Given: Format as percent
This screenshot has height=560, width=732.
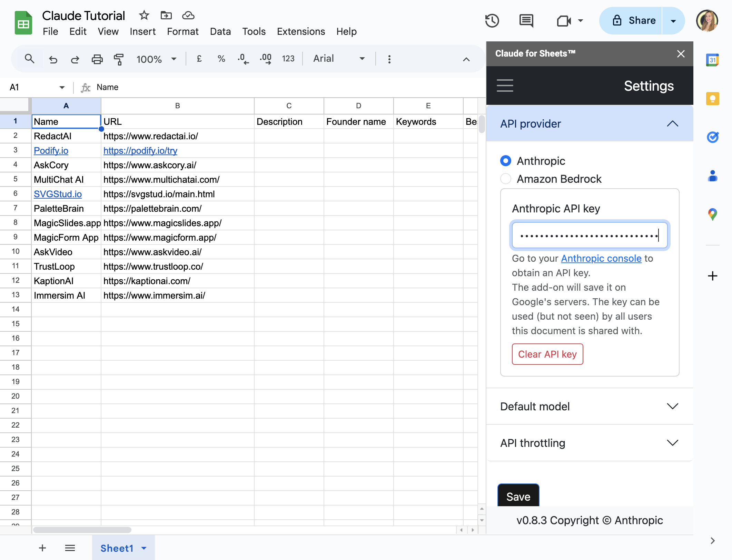Looking at the screenshot, I should point(221,59).
